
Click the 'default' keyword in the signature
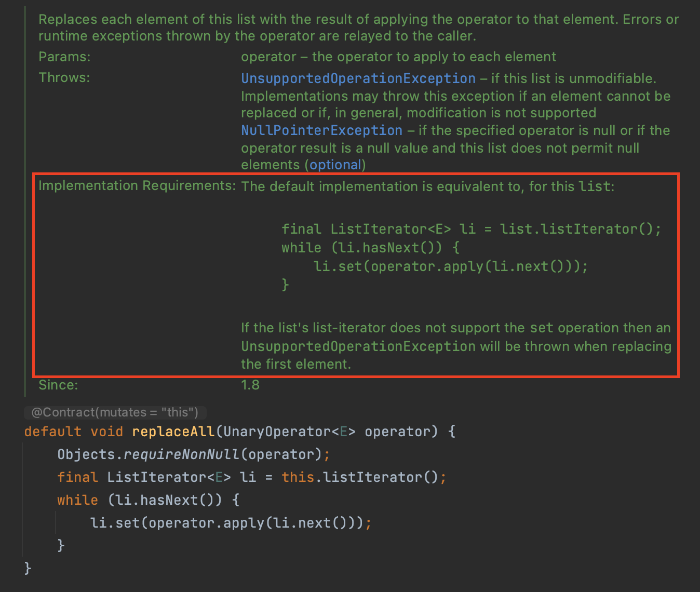[x=53, y=432]
